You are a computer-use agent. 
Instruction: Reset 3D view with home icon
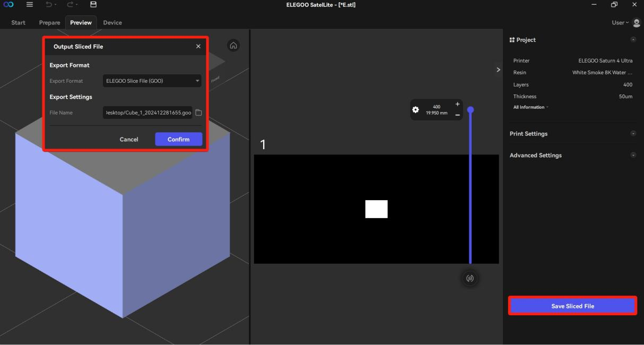(x=233, y=46)
